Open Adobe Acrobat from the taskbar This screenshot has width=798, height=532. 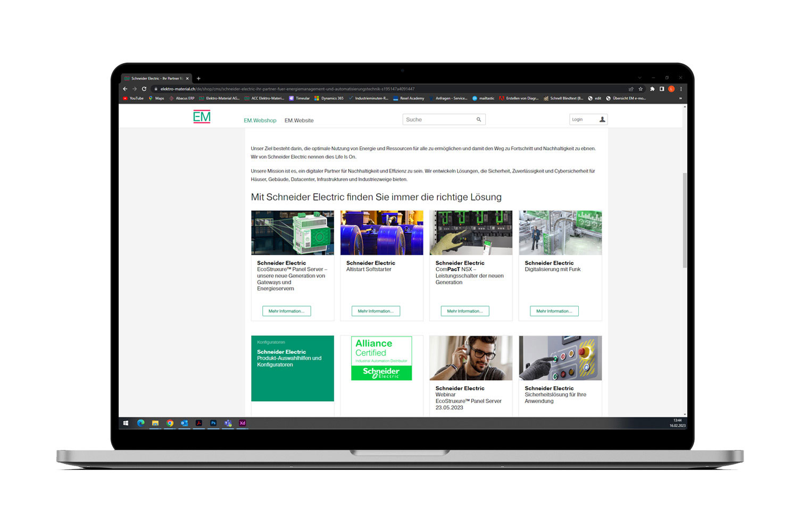199,423
